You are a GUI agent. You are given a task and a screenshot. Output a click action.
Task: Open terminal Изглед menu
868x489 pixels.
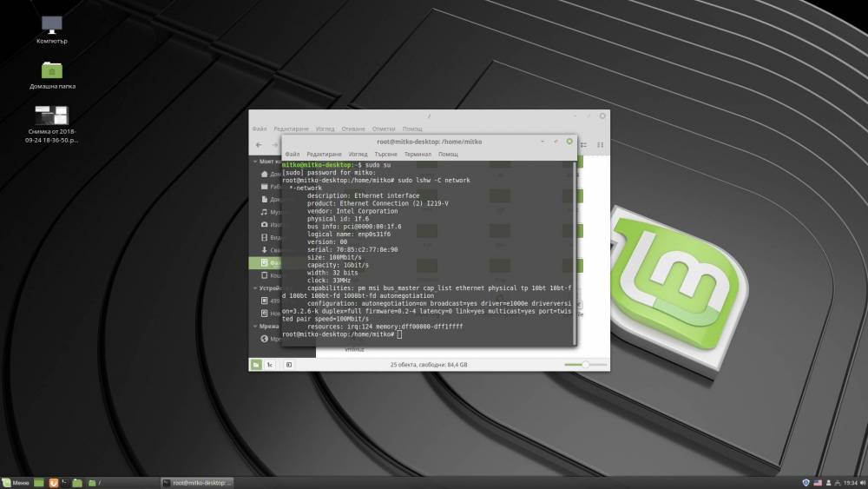pos(358,155)
